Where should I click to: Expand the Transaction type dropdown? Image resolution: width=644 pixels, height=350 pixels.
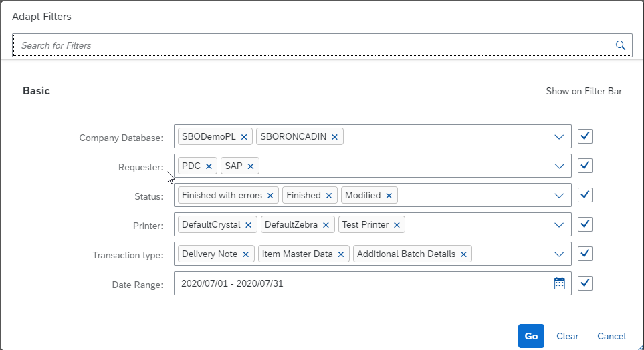559,254
